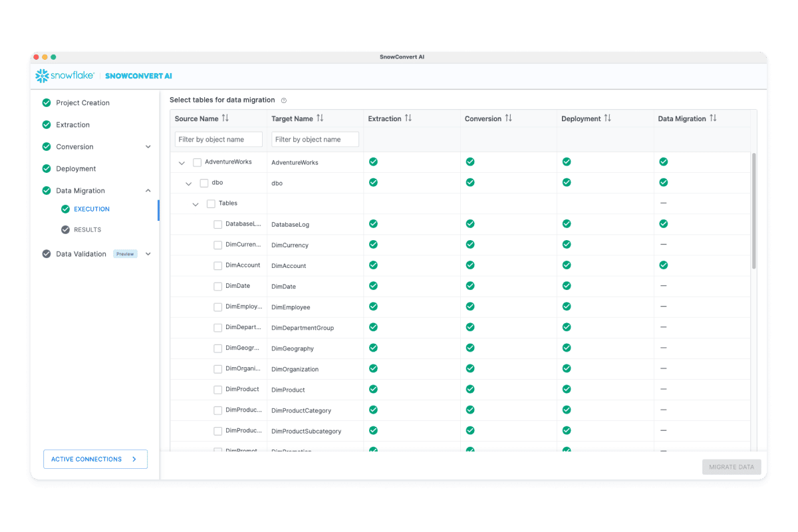
Task: Sort the table by Source Name
Action: 225,118
